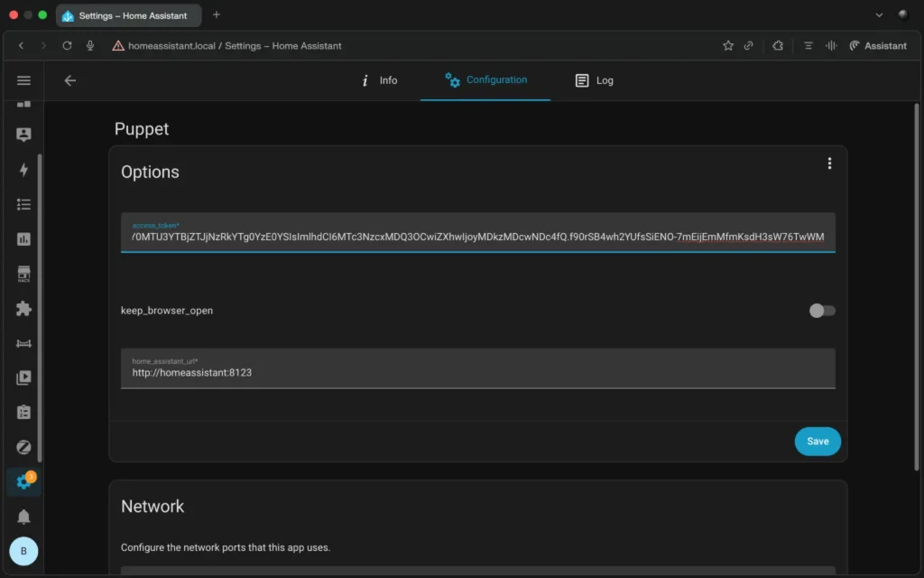Open user profile avatar B
The image size is (924, 578).
tap(23, 552)
